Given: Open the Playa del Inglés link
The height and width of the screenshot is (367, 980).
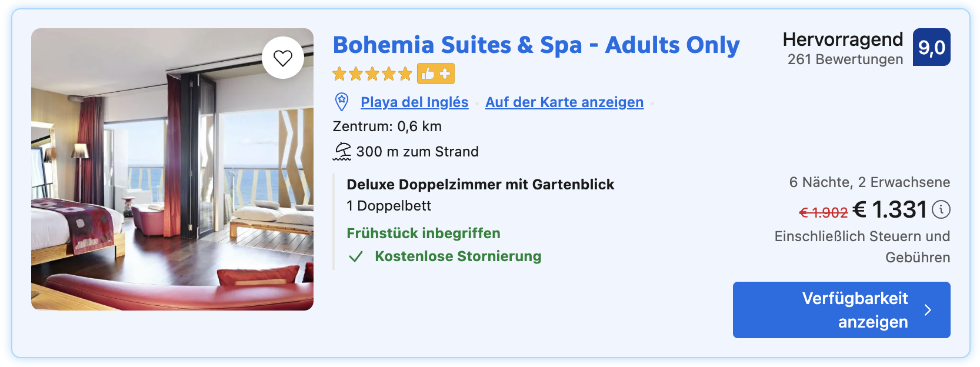Looking at the screenshot, I should 414,102.
